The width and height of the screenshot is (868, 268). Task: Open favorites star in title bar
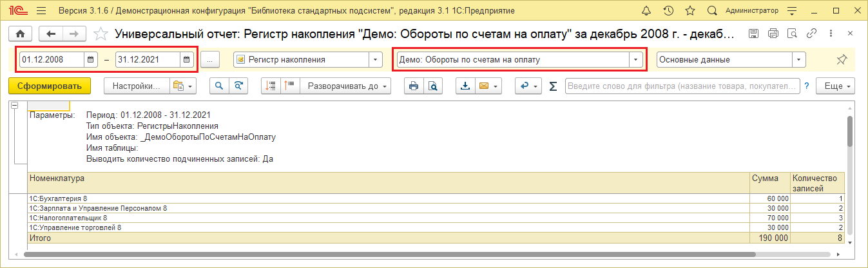point(690,11)
